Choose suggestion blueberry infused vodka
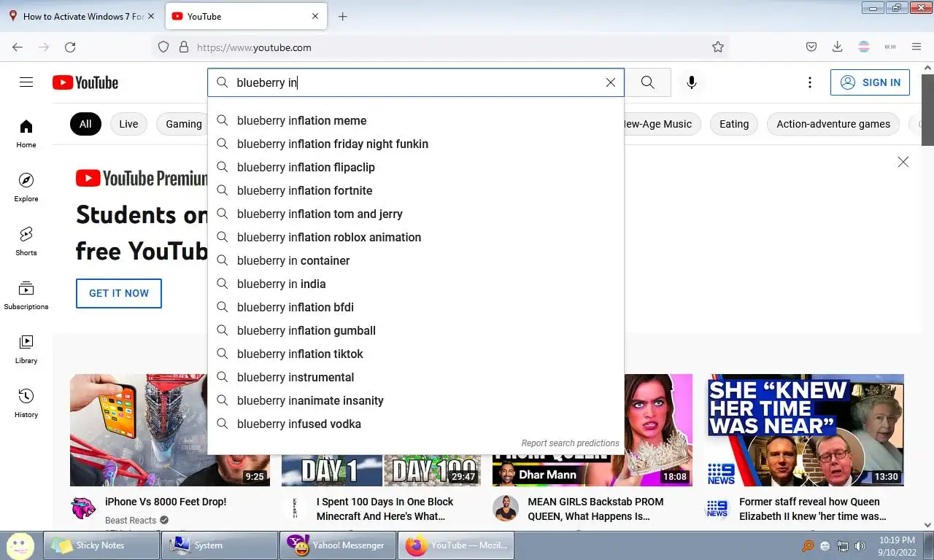934x560 pixels. [x=416, y=424]
